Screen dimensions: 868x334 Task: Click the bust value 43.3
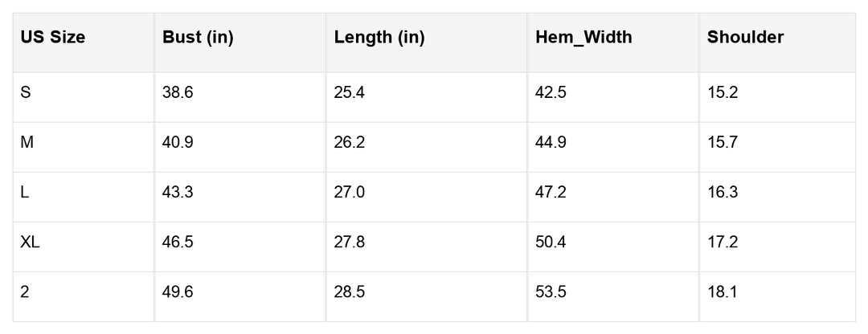[x=178, y=192]
